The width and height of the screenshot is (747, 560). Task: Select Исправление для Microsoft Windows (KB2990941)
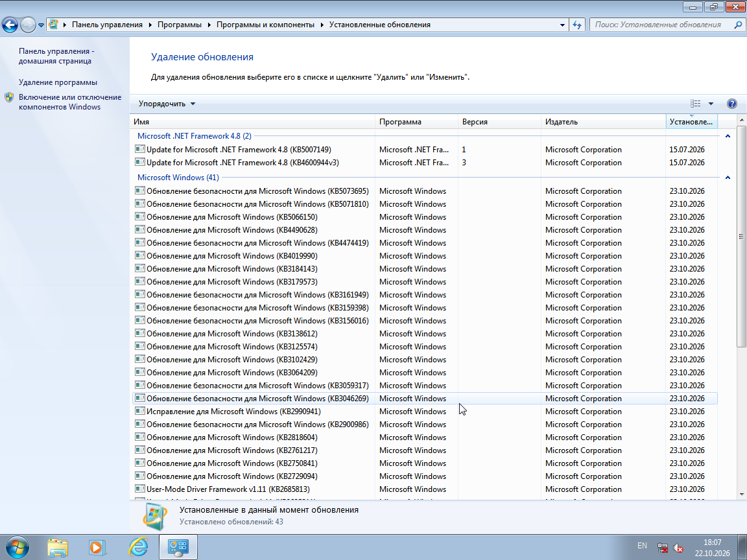click(x=233, y=412)
